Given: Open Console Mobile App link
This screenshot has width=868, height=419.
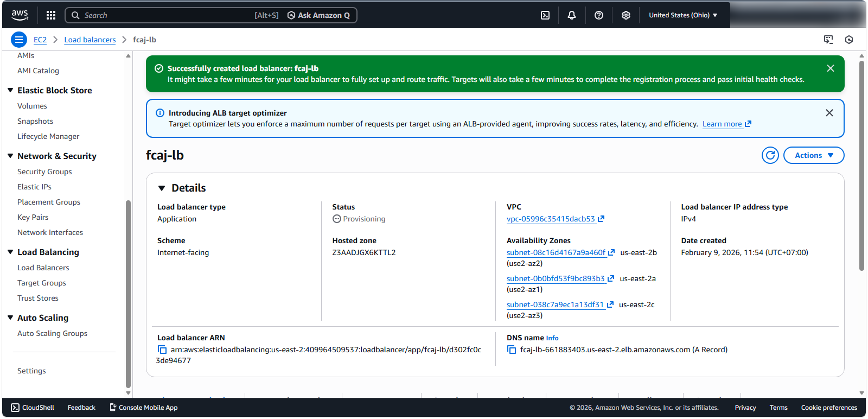Looking at the screenshot, I should click(144, 408).
